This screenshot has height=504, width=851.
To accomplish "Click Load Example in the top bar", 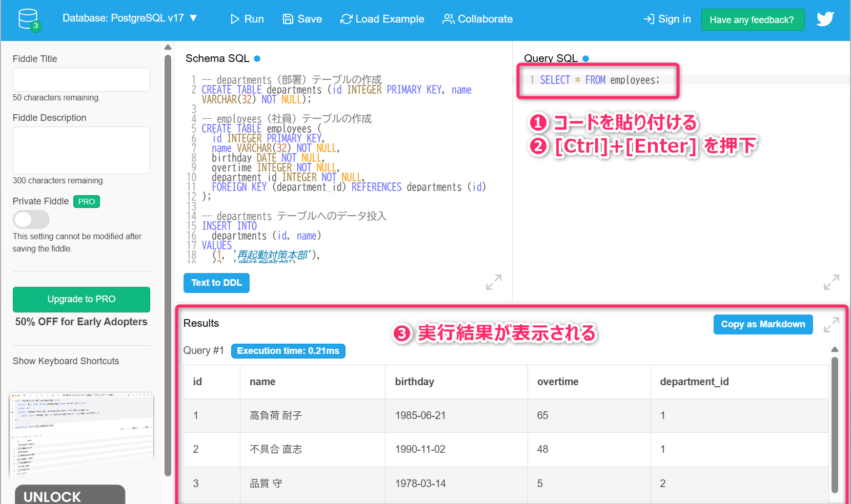I will pyautogui.click(x=382, y=19).
